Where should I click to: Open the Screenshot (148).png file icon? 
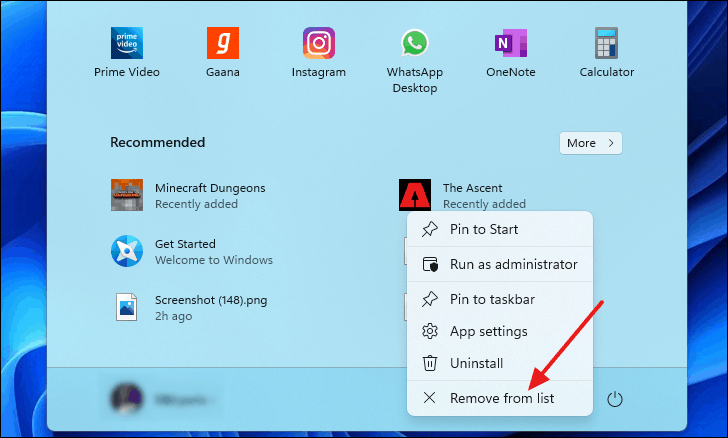[x=127, y=307]
